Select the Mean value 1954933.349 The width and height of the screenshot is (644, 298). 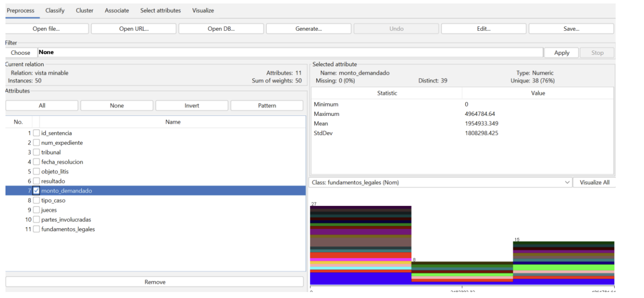[482, 123]
